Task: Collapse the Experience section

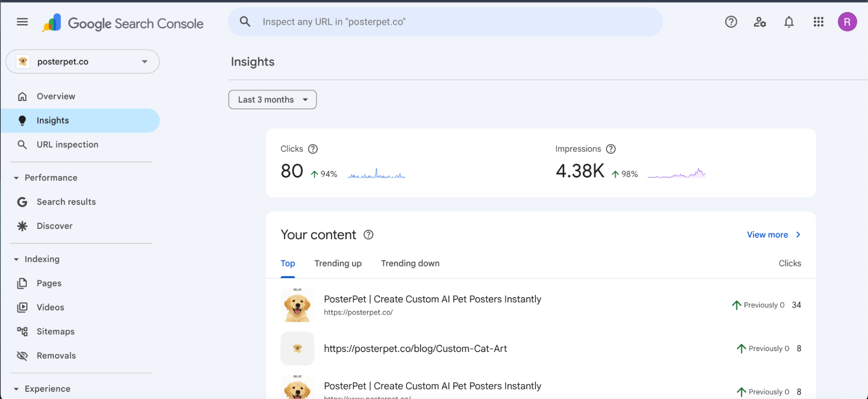Action: (x=16, y=389)
